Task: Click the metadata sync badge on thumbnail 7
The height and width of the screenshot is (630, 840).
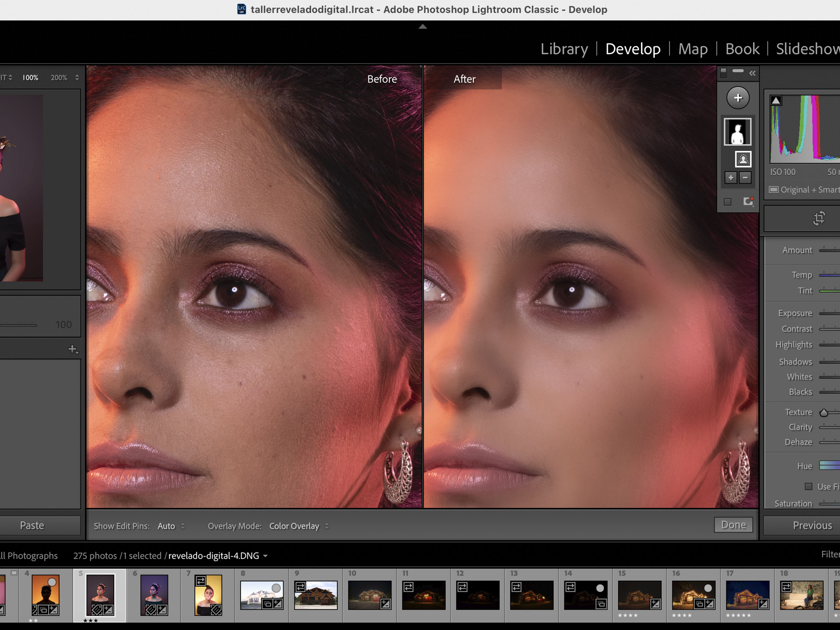Action: coord(200,581)
